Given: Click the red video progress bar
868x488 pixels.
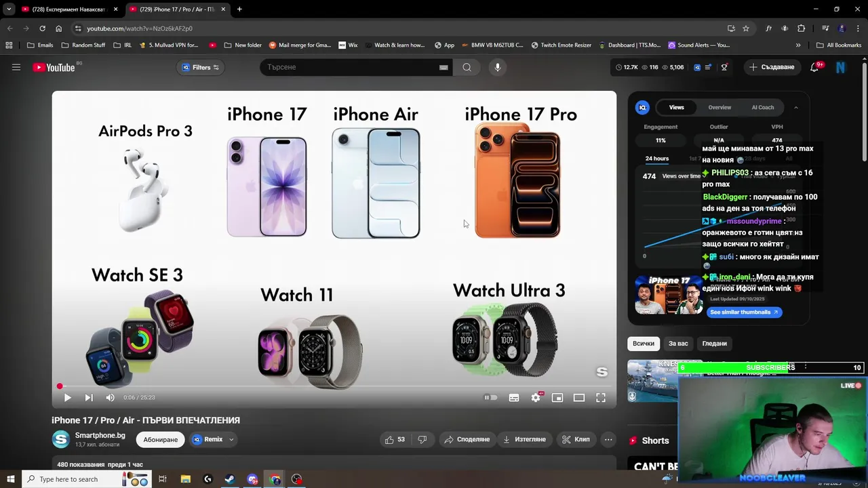Looking at the screenshot, I should click(x=334, y=386).
